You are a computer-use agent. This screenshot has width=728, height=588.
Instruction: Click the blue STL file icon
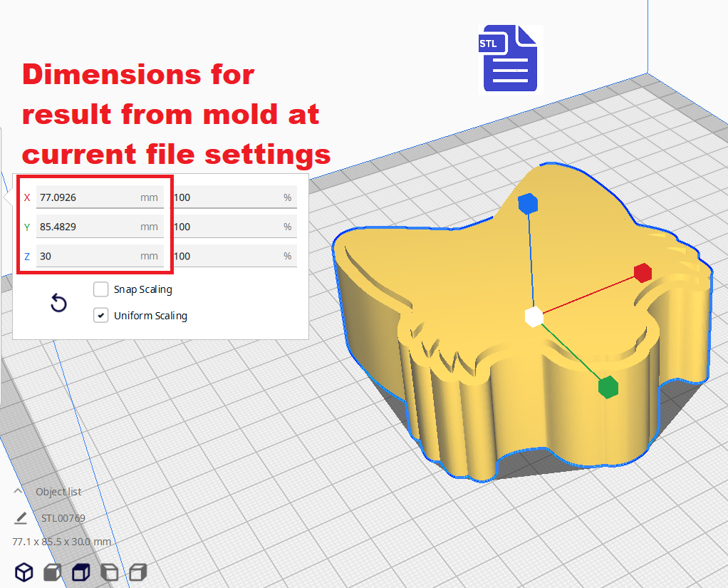tap(509, 58)
